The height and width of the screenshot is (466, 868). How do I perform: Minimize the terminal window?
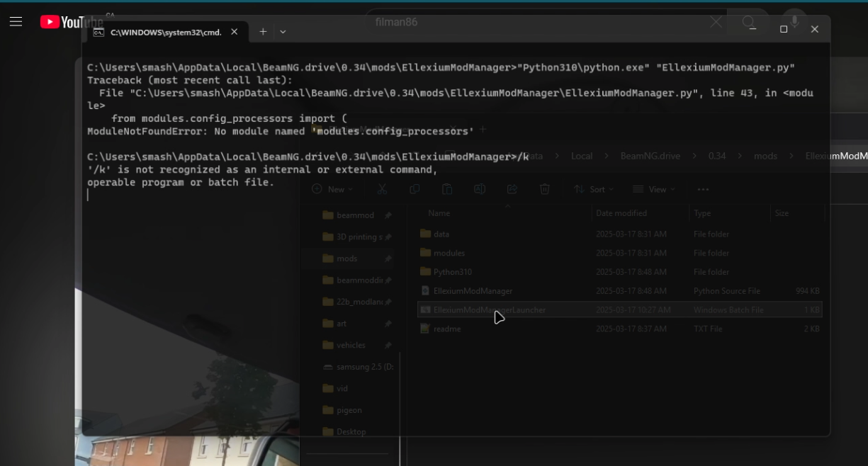(753, 29)
